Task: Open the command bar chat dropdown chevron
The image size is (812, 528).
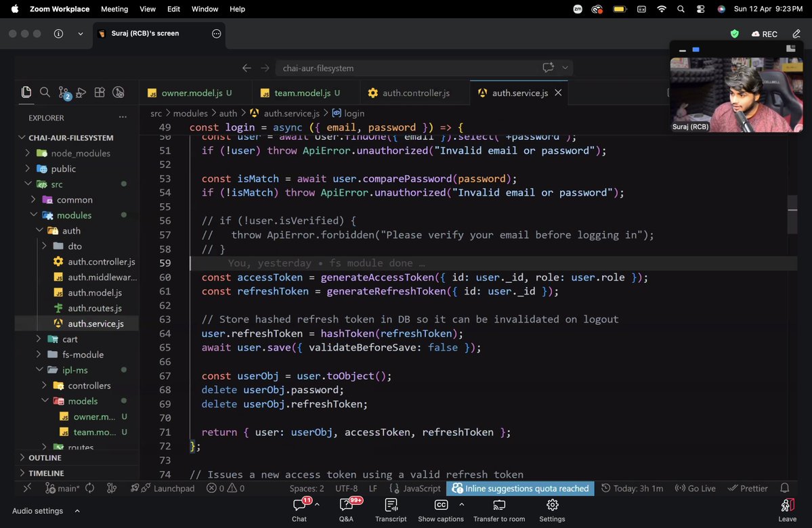Action: pos(565,68)
